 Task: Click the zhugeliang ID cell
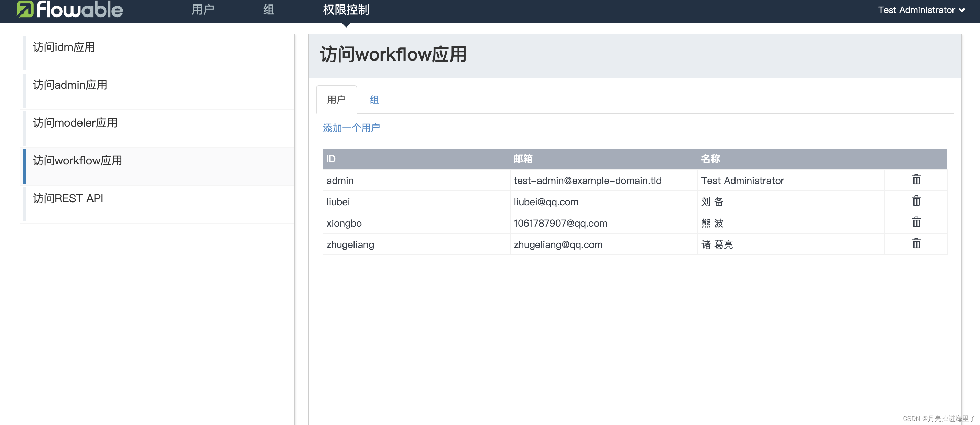pos(416,244)
